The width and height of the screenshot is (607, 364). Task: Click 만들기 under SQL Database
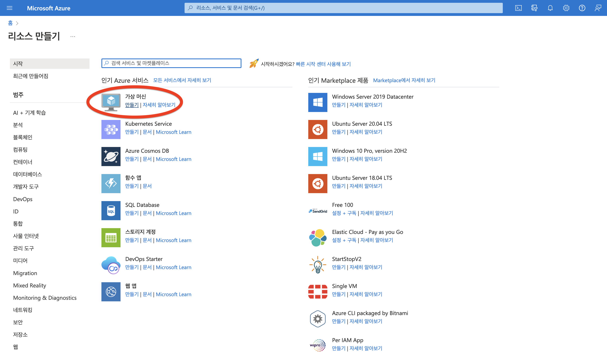[132, 213]
